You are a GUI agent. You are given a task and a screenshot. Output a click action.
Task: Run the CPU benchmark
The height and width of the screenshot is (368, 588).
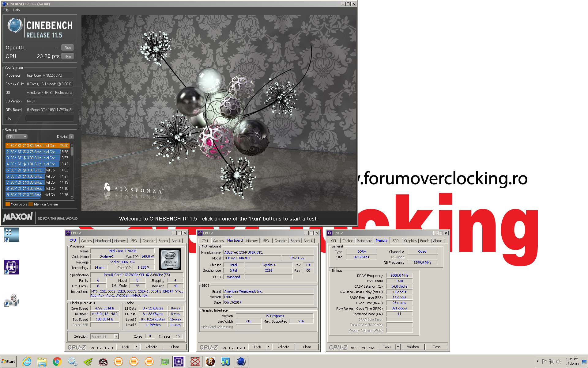coord(68,56)
